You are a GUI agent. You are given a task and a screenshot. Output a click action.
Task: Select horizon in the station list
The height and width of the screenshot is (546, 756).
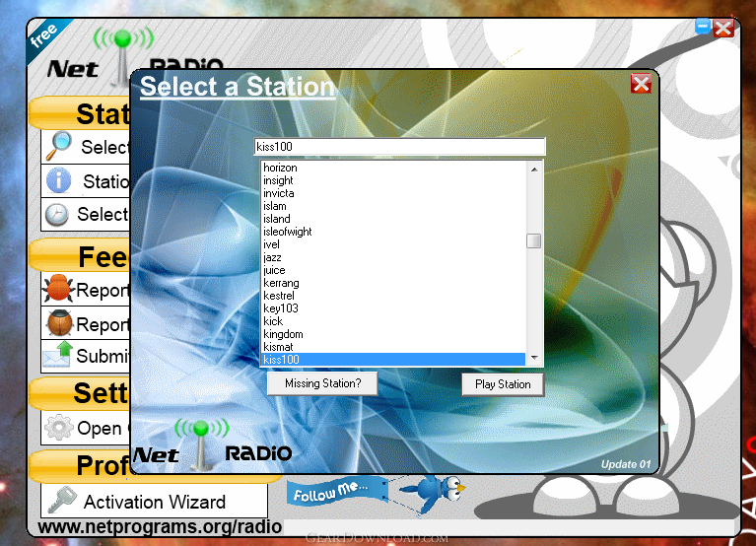coord(393,168)
